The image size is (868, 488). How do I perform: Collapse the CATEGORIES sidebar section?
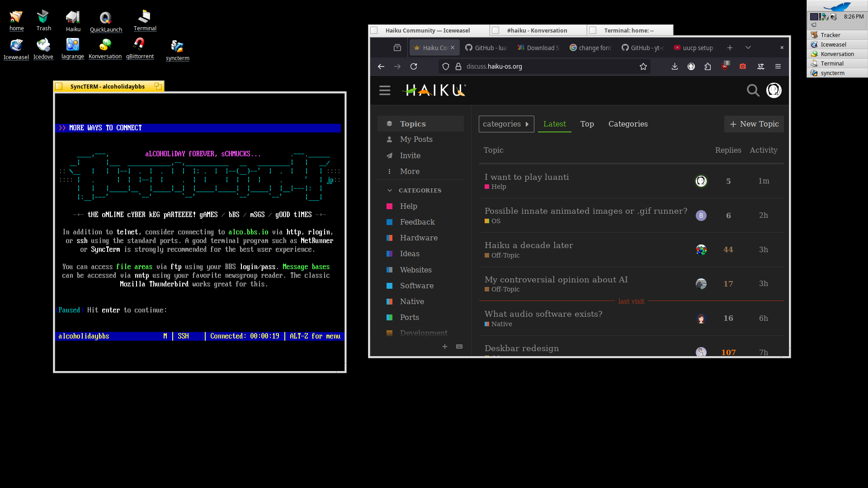click(390, 190)
